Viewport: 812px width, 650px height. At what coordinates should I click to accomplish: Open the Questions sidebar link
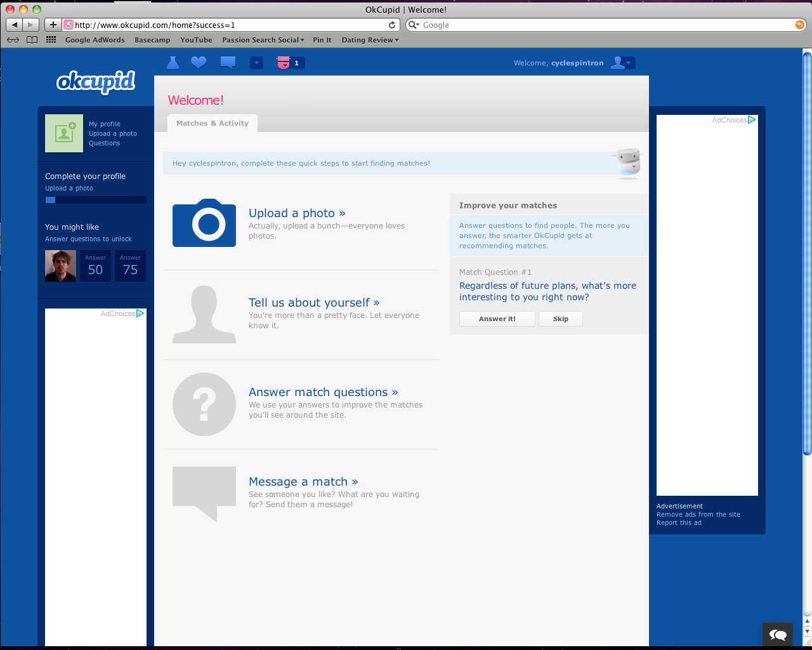pyautogui.click(x=105, y=143)
